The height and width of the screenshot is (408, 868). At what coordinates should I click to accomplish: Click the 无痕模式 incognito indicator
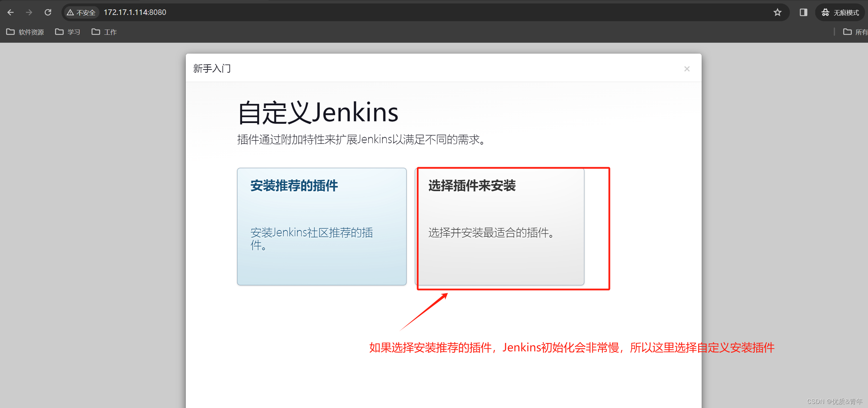[840, 13]
